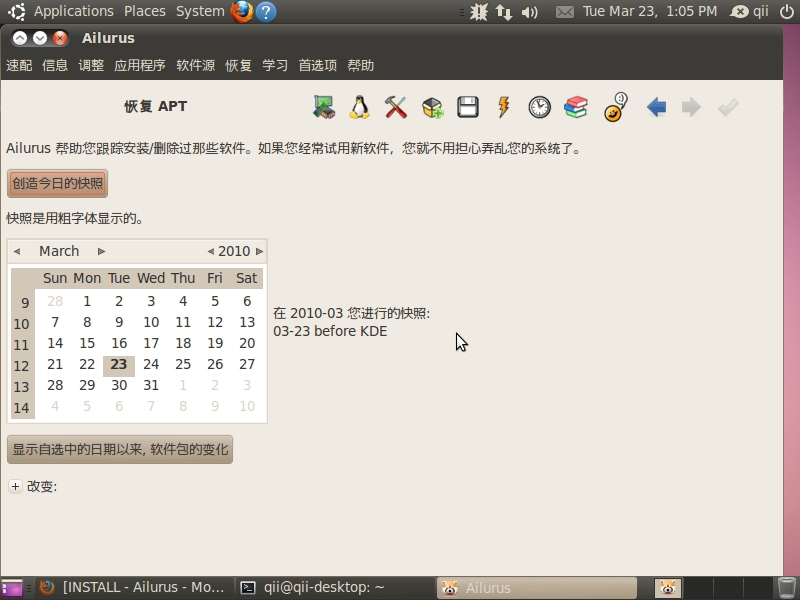Open the 学习 menu
This screenshot has height=600, width=800.
click(x=275, y=65)
